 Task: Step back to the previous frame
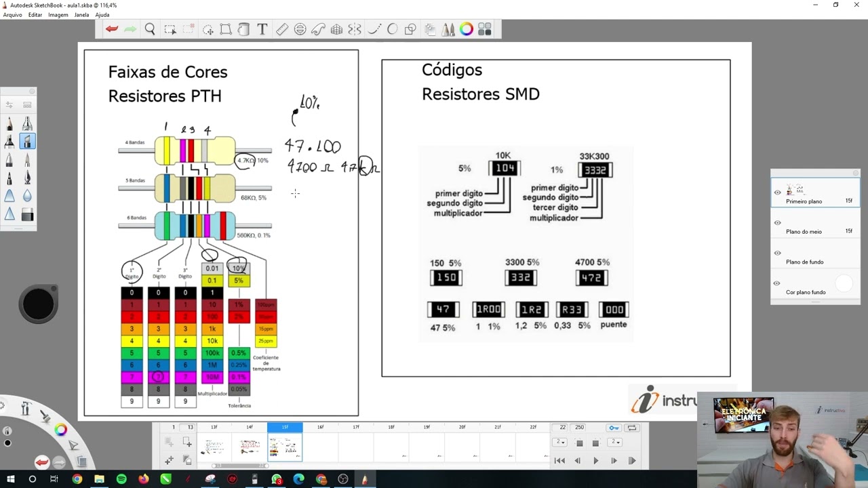578,461
